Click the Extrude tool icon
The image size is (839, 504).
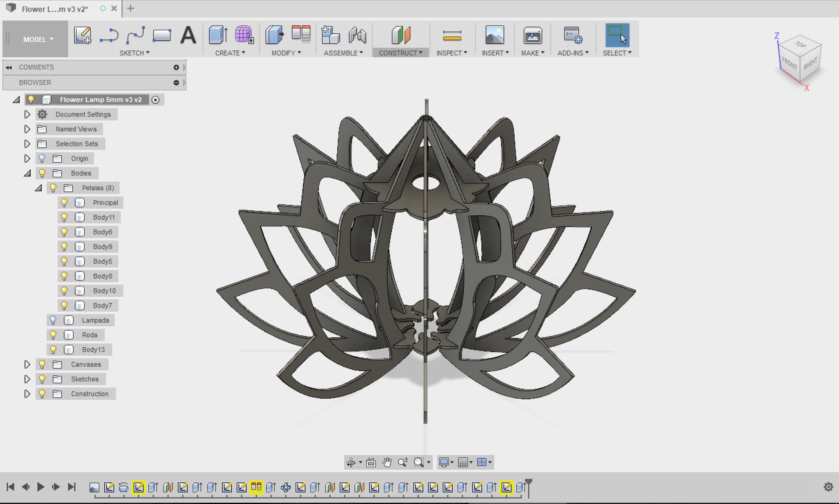tap(218, 35)
